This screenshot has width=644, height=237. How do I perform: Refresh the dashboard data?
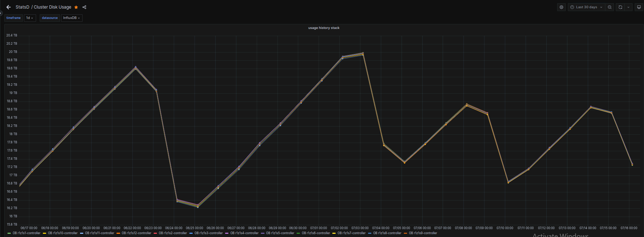click(620, 7)
